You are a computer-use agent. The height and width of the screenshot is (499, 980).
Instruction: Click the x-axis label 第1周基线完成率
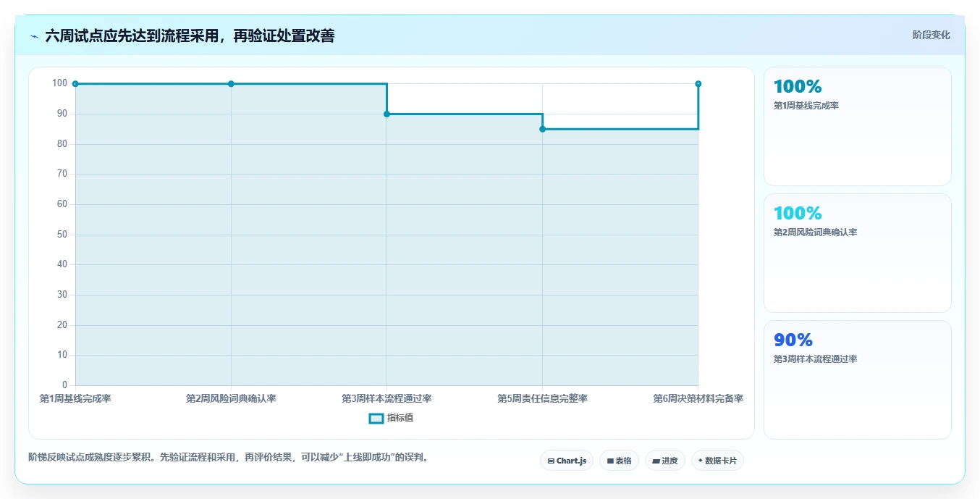click(75, 399)
